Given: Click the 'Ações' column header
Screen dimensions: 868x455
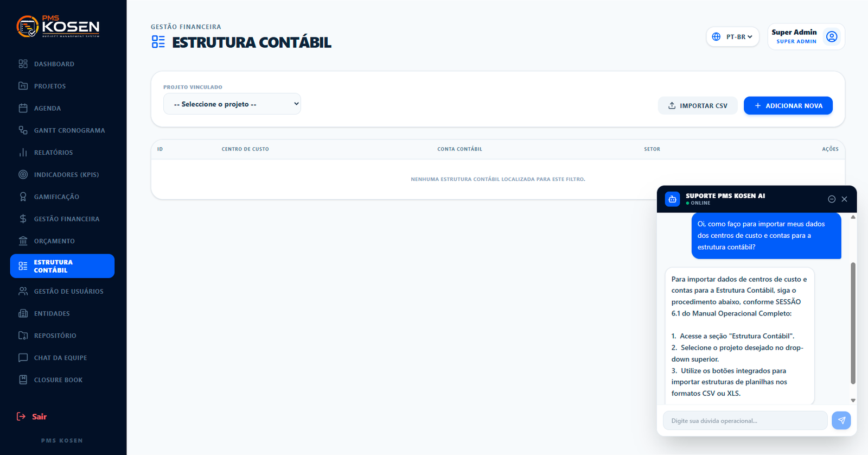Looking at the screenshot, I should coord(830,149).
